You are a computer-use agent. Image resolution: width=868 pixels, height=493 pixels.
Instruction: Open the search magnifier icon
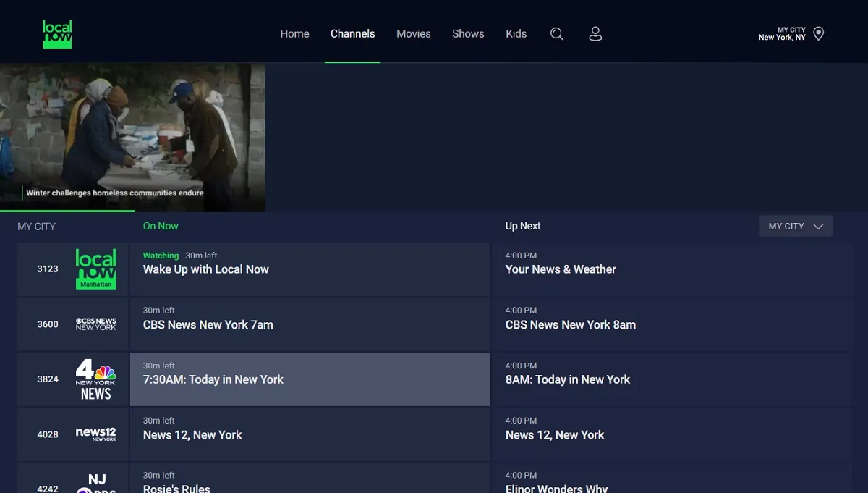(x=556, y=34)
